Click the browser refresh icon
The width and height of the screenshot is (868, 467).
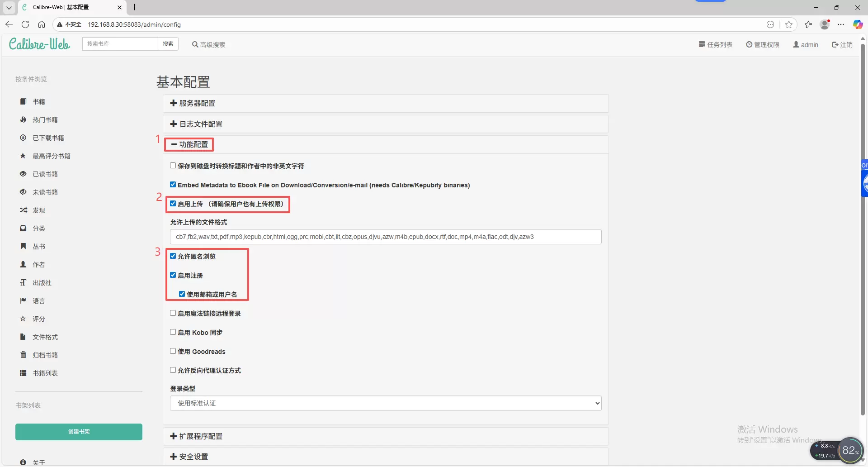coord(25,24)
